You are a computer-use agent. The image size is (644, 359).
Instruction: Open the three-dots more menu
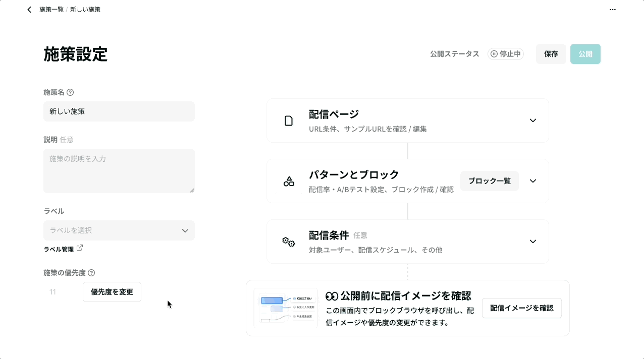613,10
